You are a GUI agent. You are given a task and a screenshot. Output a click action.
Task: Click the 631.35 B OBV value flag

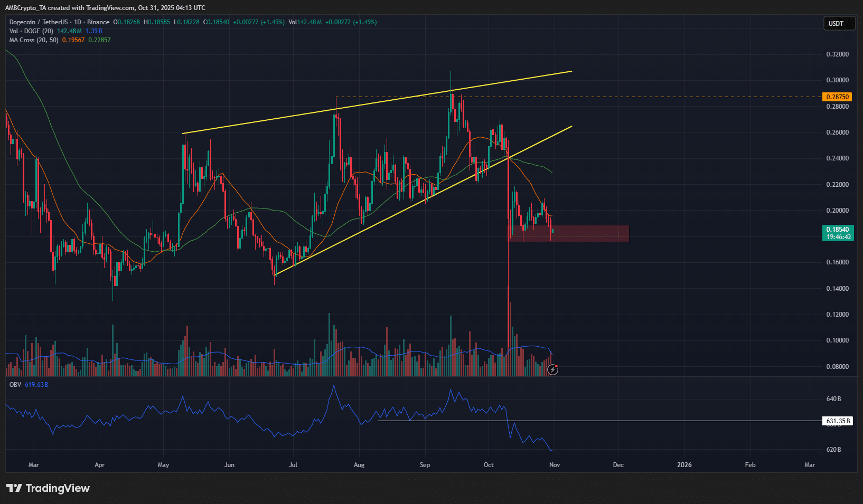click(x=839, y=421)
